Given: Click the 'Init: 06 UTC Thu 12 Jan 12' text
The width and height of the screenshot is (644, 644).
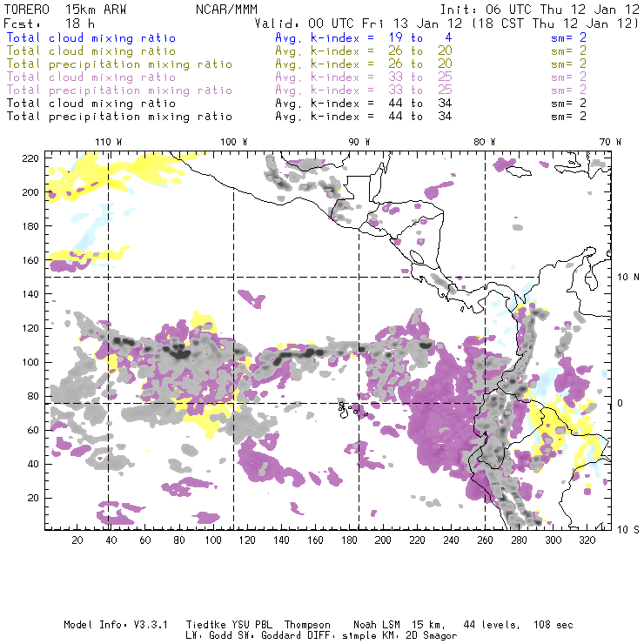Looking at the screenshot, I should 540,10.
